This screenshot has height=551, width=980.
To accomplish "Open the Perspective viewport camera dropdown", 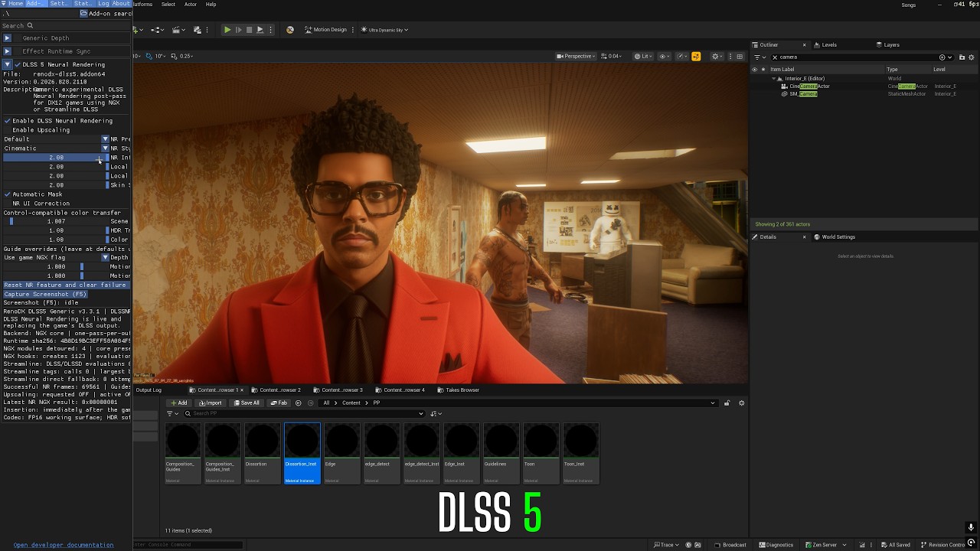I will tap(577, 56).
